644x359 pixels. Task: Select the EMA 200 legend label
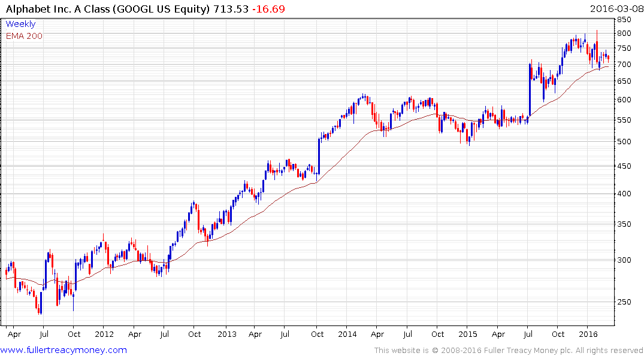pyautogui.click(x=24, y=36)
